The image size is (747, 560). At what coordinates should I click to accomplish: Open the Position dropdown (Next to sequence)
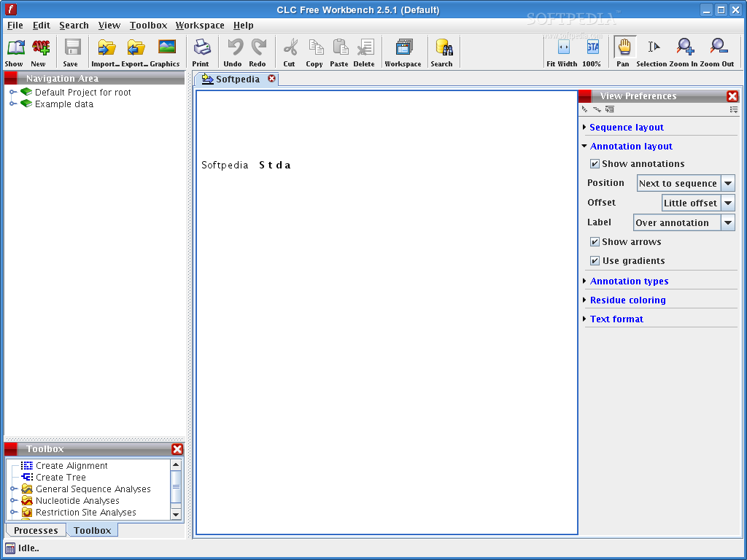click(x=686, y=183)
